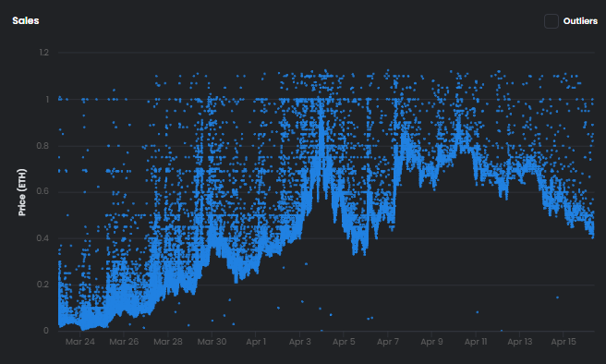Select the Mar 28 date label
606x364 pixels.
168,342
